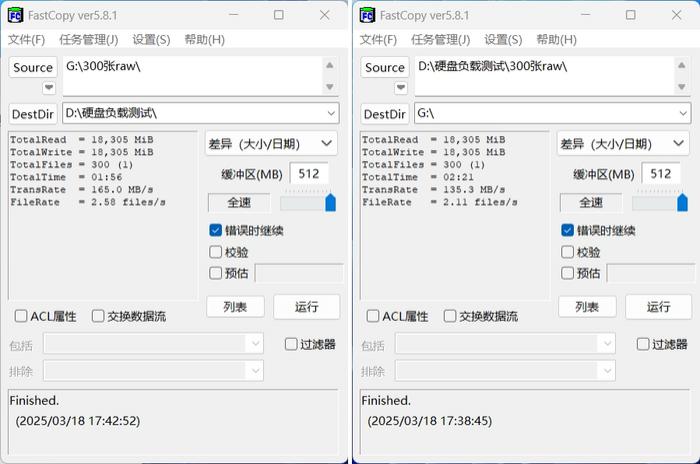Viewport: 700px width, 464px height.
Task: Open 任务管理(J) menu in left window
Action: click(88, 40)
